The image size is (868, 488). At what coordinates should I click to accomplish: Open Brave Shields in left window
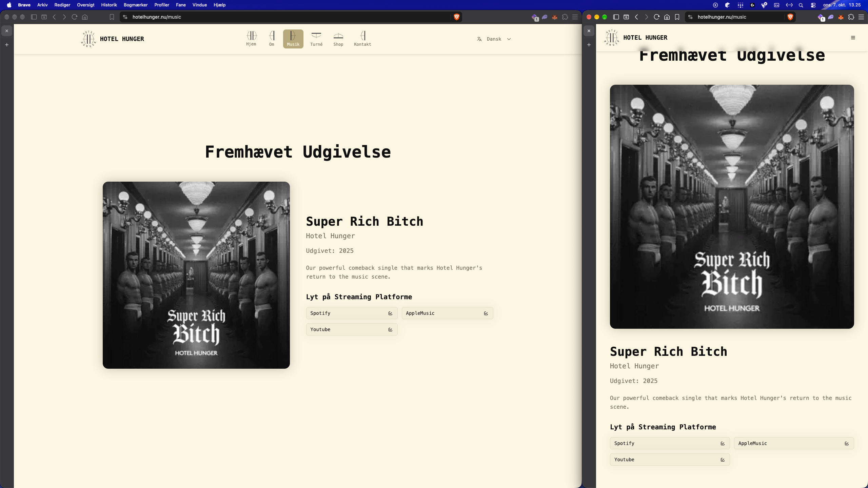[456, 17]
